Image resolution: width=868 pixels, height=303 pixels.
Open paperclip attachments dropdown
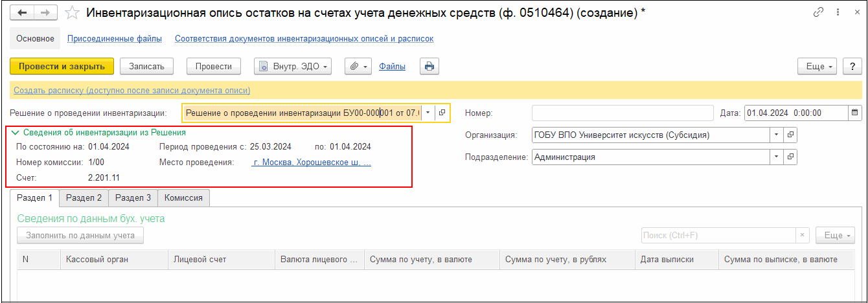357,66
